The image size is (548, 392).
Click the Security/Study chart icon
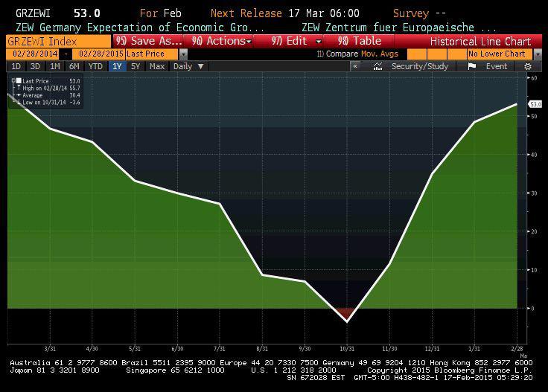[377, 66]
